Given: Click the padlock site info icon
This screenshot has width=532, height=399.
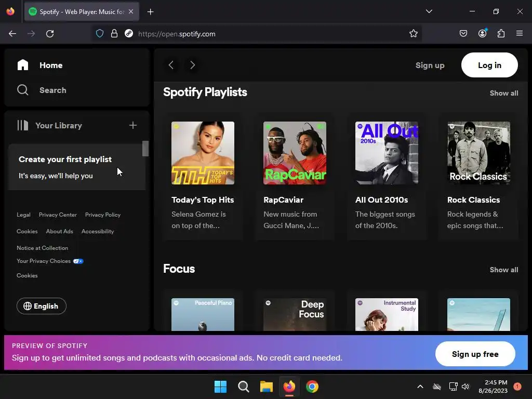Looking at the screenshot, I should 114,34.
